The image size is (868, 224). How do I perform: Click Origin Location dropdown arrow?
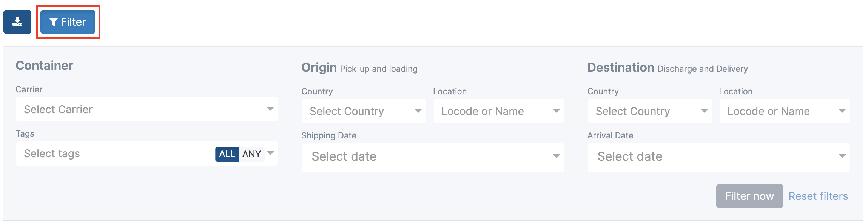coord(556,111)
